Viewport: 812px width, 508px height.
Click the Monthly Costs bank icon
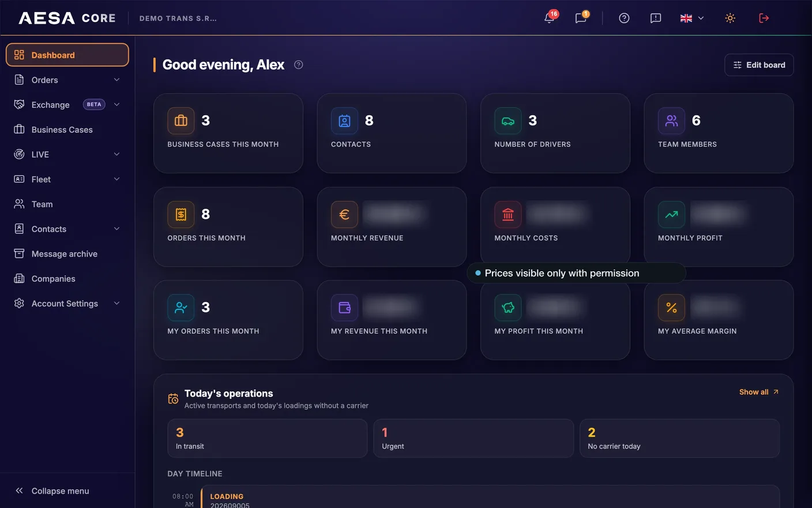click(508, 214)
